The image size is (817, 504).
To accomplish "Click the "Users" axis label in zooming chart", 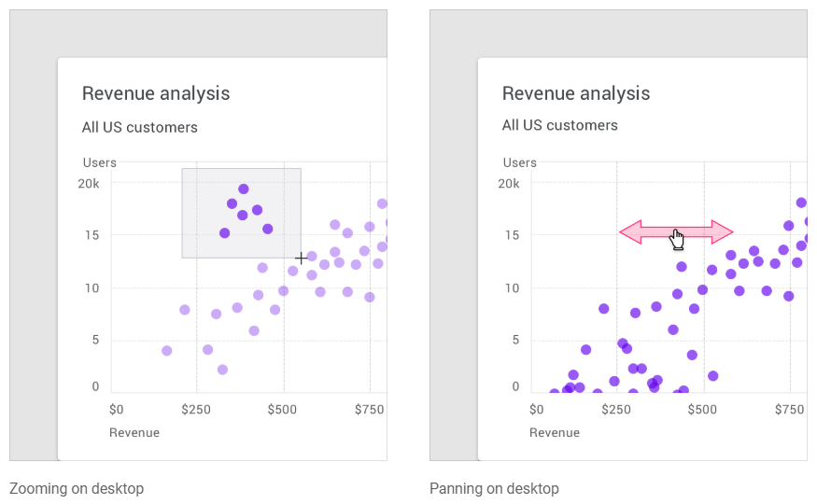I will pyautogui.click(x=100, y=162).
